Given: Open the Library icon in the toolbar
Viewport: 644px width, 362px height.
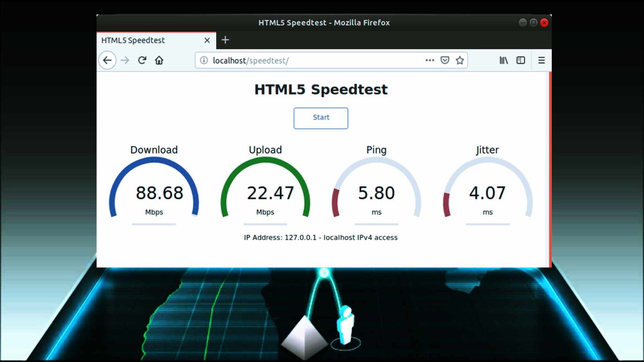Looking at the screenshot, I should coord(503,60).
